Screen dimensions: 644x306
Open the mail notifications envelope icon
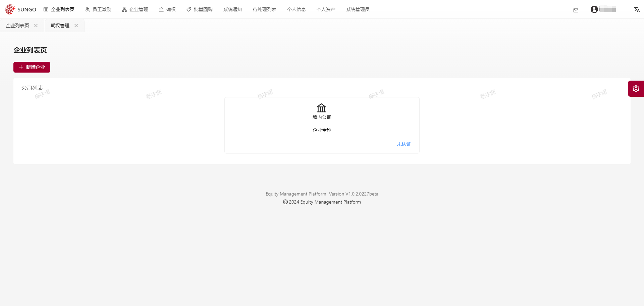coord(576,10)
